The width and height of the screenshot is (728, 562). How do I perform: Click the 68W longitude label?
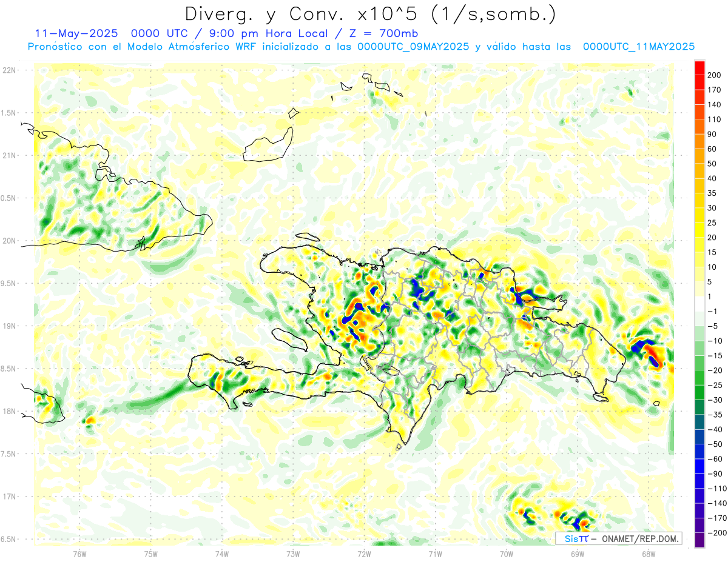[649, 553]
